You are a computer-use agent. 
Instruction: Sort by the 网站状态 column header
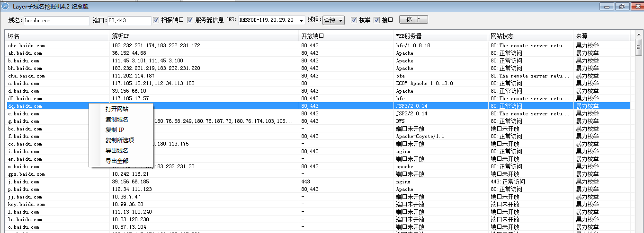[531, 36]
